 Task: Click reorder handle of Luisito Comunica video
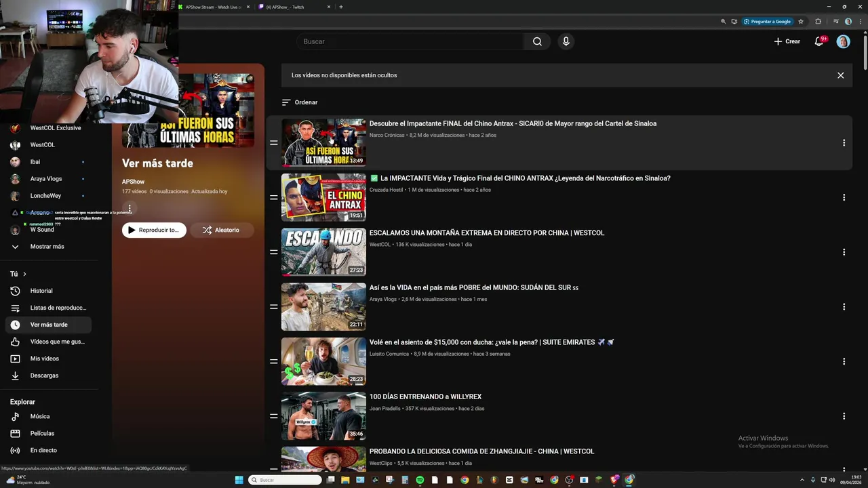[273, 361]
